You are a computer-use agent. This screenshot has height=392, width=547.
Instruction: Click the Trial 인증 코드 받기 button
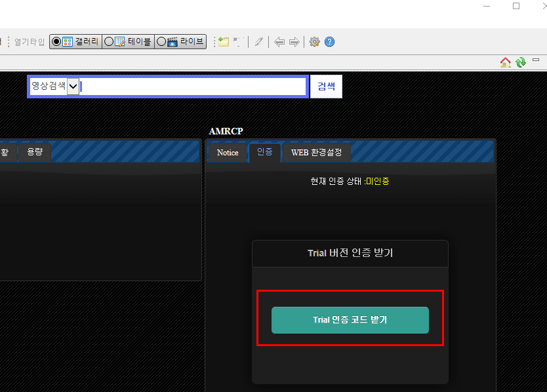click(x=350, y=320)
